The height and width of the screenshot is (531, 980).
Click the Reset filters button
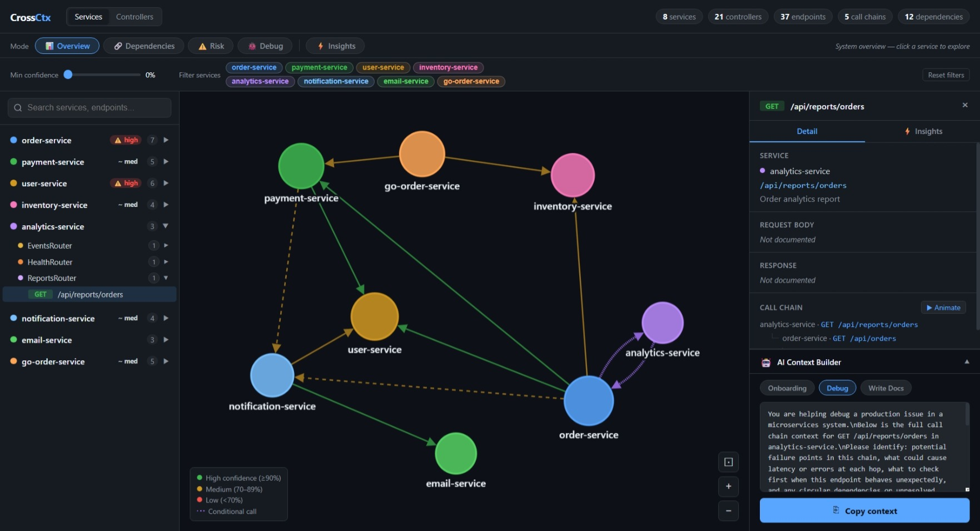pyautogui.click(x=946, y=75)
